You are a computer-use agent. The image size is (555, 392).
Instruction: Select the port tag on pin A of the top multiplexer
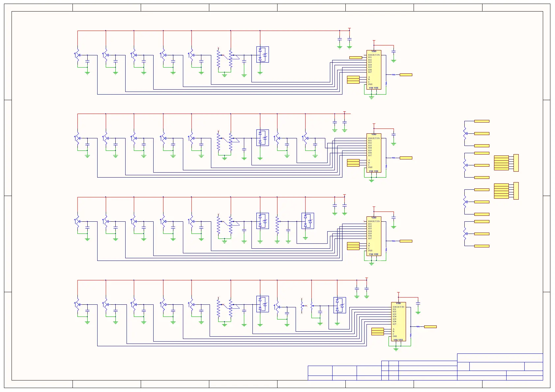click(353, 77)
